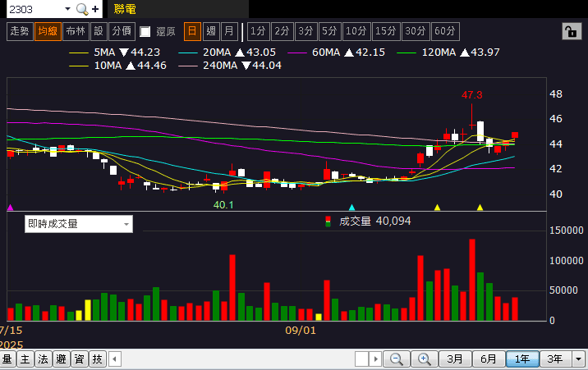Click the lock icon at top right
Screen dimensions: 588x370
pos(569,31)
